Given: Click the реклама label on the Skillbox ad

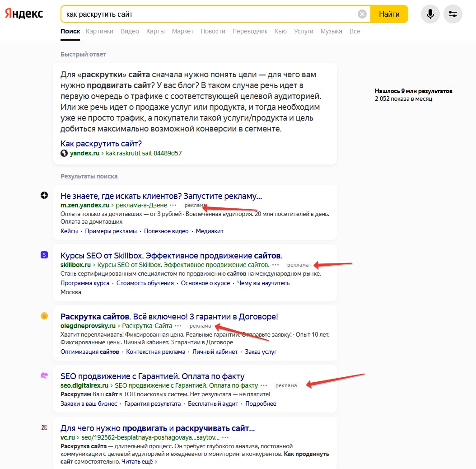Looking at the screenshot, I should pyautogui.click(x=298, y=265).
